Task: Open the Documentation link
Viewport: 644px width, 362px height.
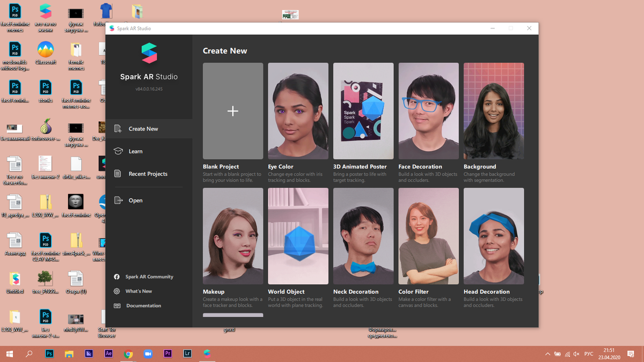Action: [x=137, y=306]
